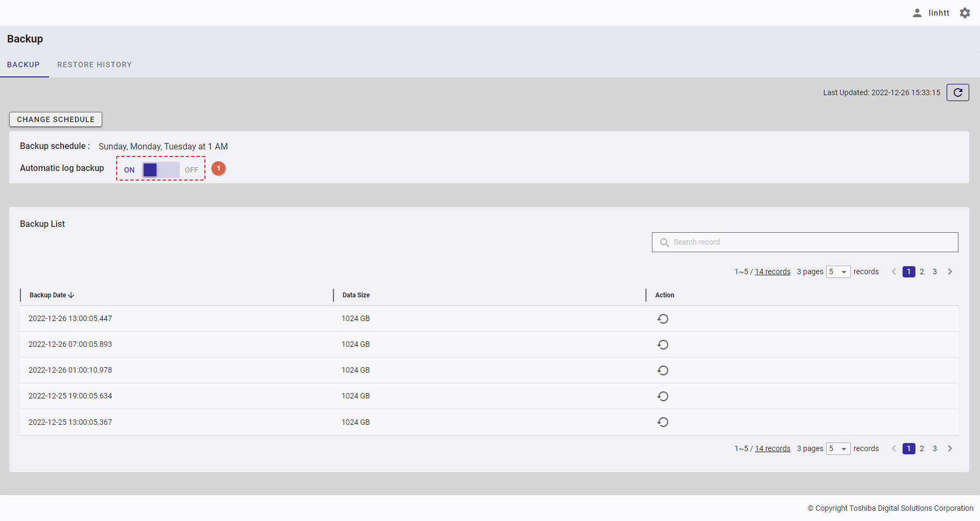This screenshot has height=521, width=980.
Task: Restore the 2022-12-26 13:00:05.447 backup
Action: (x=663, y=319)
